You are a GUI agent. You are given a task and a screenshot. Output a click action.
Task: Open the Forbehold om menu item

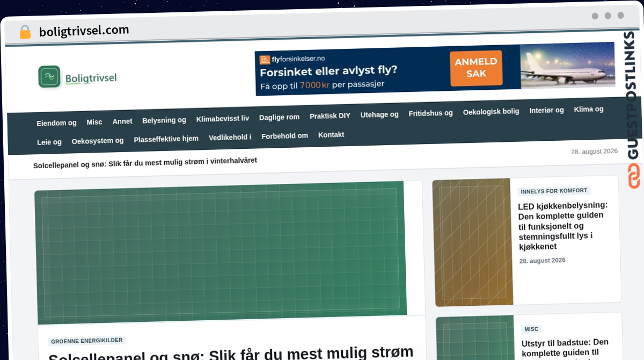tap(284, 136)
